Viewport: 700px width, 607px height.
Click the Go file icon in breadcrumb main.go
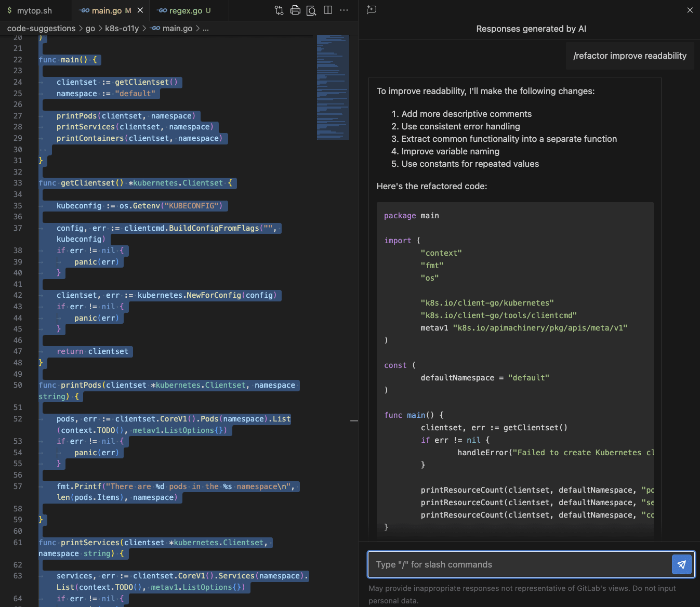point(155,28)
